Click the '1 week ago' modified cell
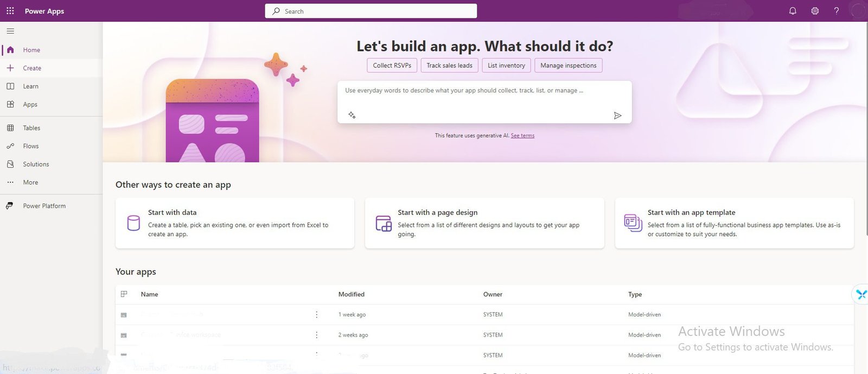This screenshot has width=868, height=374. coord(352,315)
